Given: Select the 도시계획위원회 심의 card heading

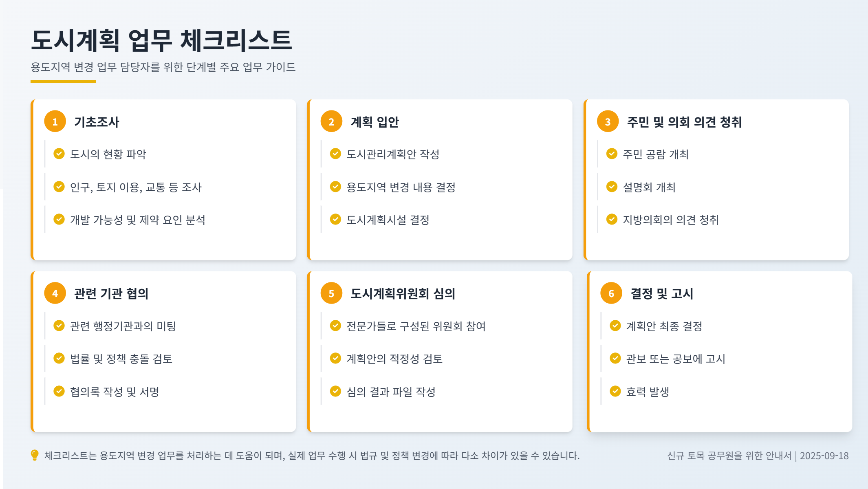Looking at the screenshot, I should (x=403, y=293).
